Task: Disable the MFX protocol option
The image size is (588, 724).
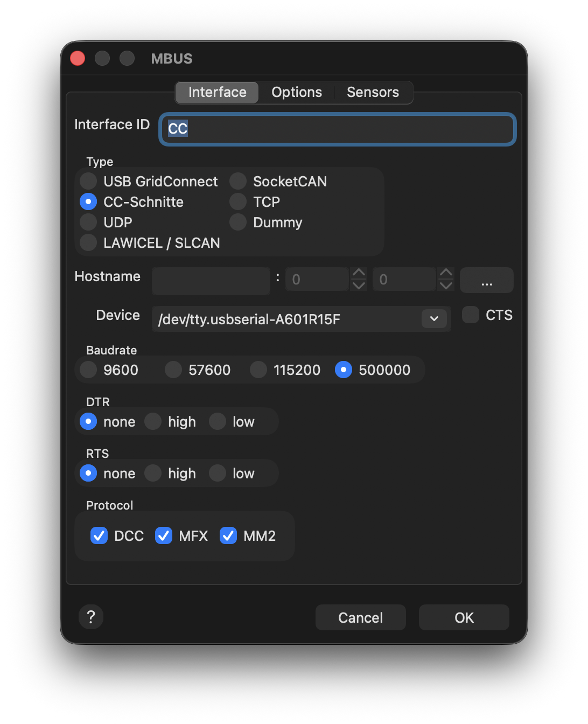Action: (164, 536)
